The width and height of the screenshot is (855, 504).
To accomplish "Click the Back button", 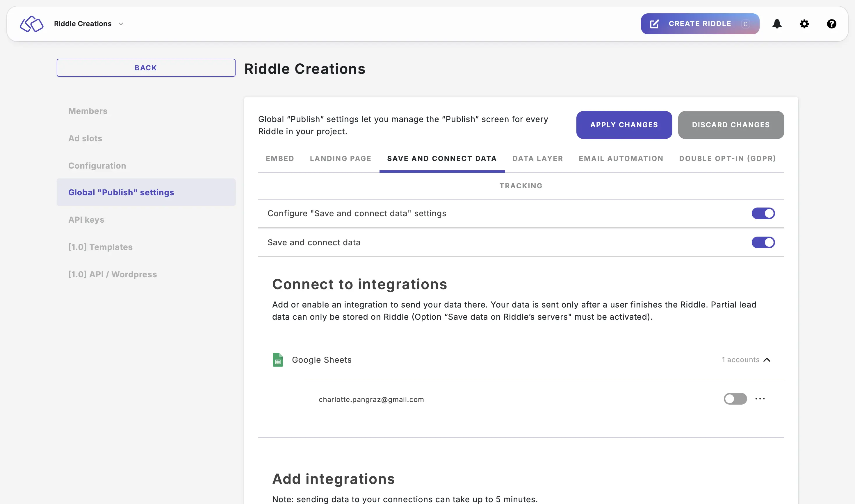I will (146, 68).
